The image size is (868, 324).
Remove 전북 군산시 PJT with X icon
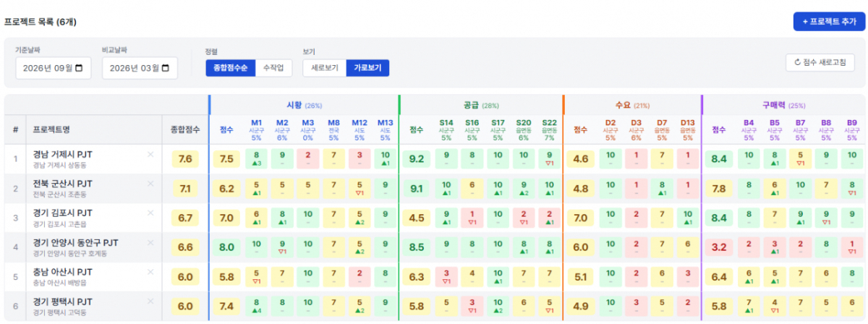[x=150, y=184]
